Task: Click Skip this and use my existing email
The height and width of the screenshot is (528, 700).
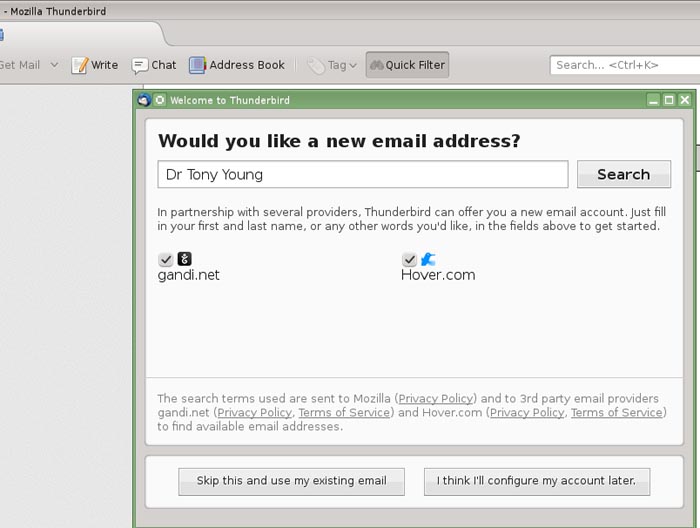Action: [x=292, y=482]
